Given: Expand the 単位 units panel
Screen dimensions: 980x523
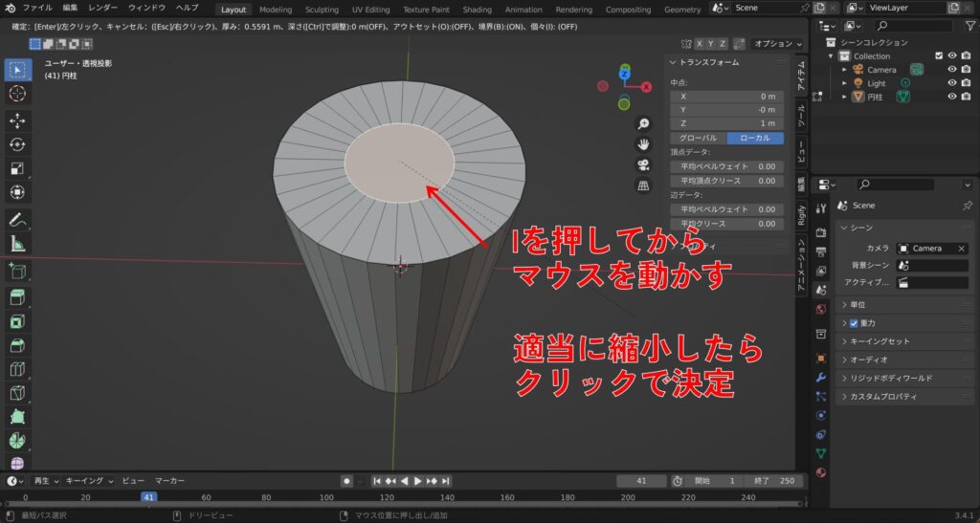Looking at the screenshot, I should coord(843,304).
